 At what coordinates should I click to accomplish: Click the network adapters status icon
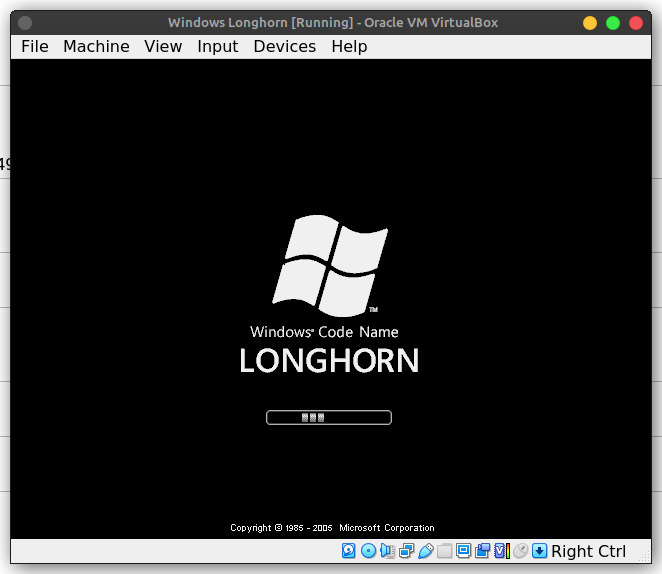407,551
